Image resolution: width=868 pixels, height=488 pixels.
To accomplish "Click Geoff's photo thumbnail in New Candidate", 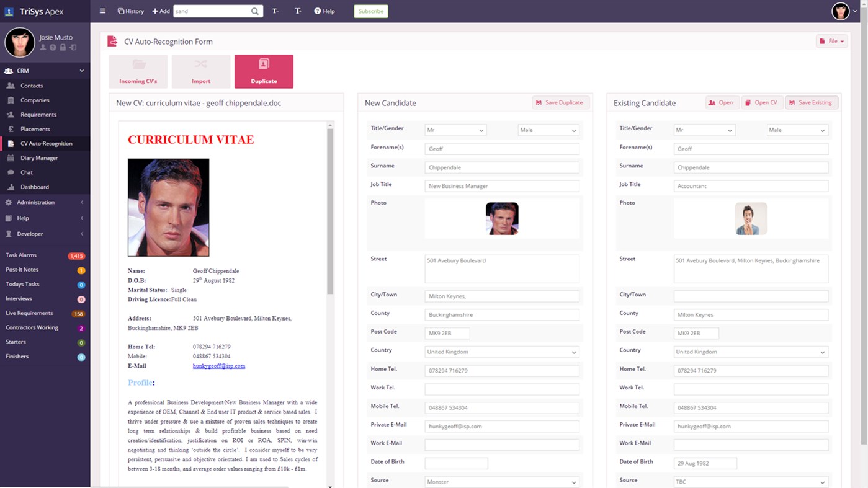I will pos(501,218).
